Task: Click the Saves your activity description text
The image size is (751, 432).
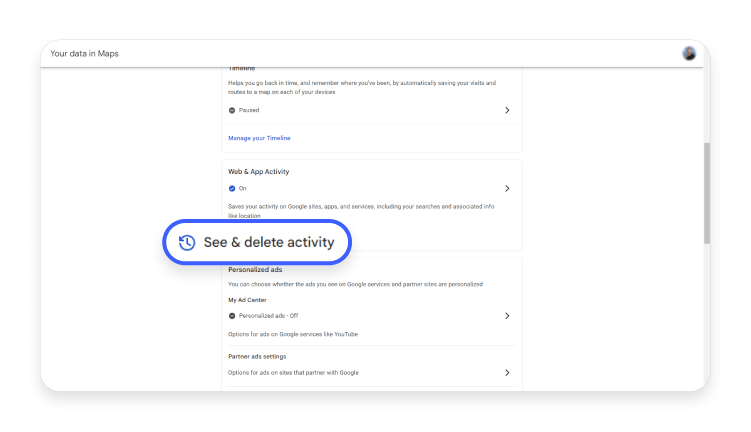Action: click(361, 211)
